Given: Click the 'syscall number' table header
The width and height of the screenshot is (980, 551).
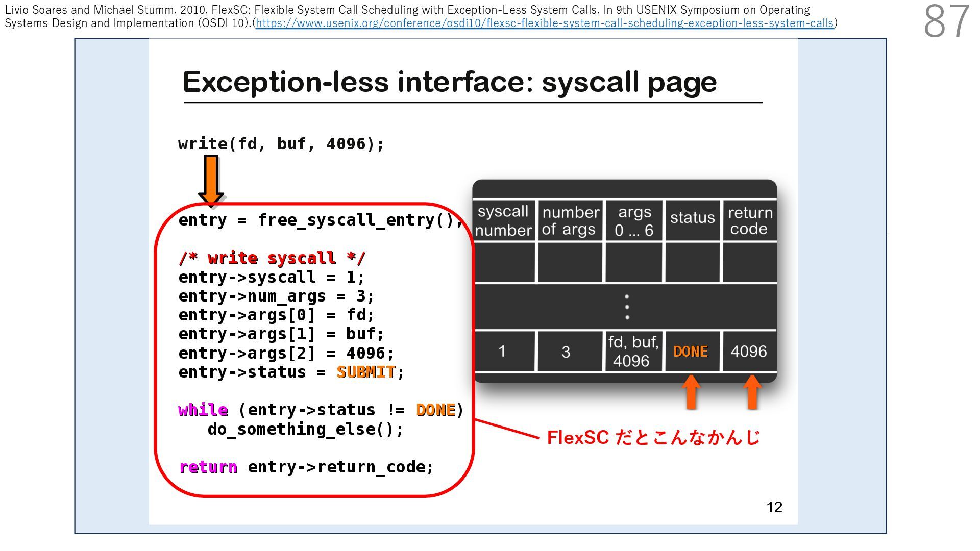Looking at the screenshot, I should (x=503, y=221).
